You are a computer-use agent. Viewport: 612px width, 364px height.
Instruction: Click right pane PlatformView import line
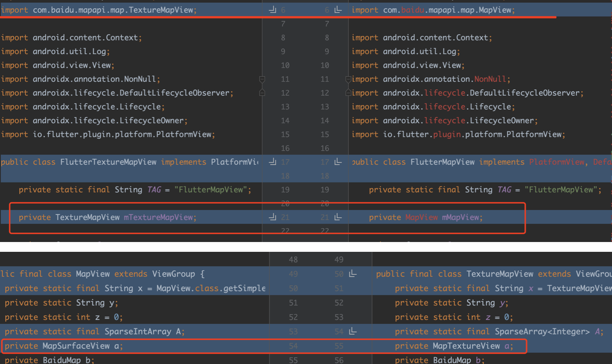click(x=458, y=134)
